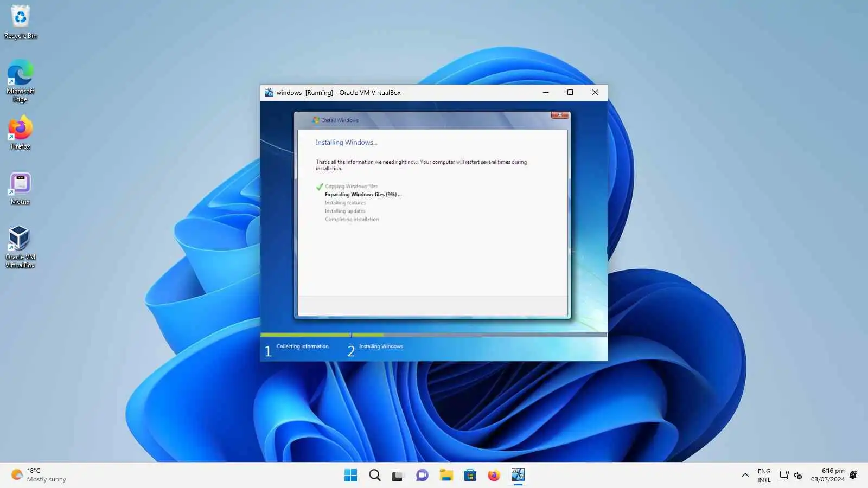Minimize the VirtualBox window
The height and width of the screenshot is (488, 868).
(x=546, y=92)
